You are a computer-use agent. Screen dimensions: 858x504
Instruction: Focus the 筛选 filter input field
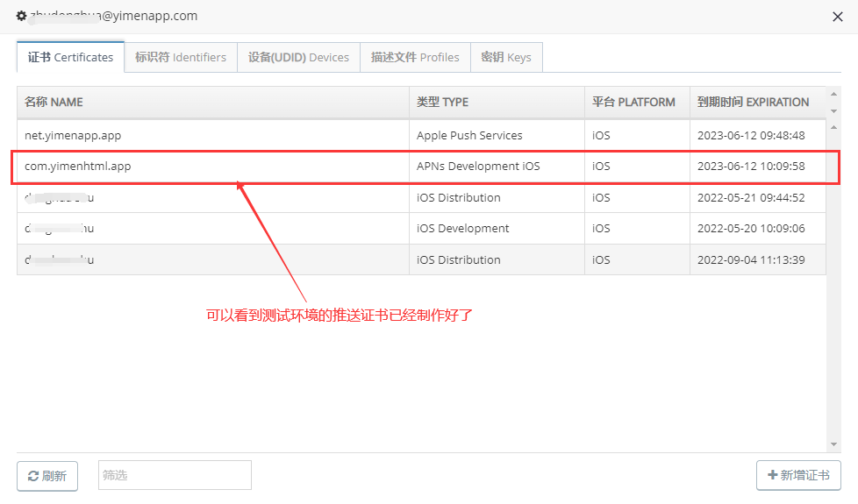tap(175, 475)
